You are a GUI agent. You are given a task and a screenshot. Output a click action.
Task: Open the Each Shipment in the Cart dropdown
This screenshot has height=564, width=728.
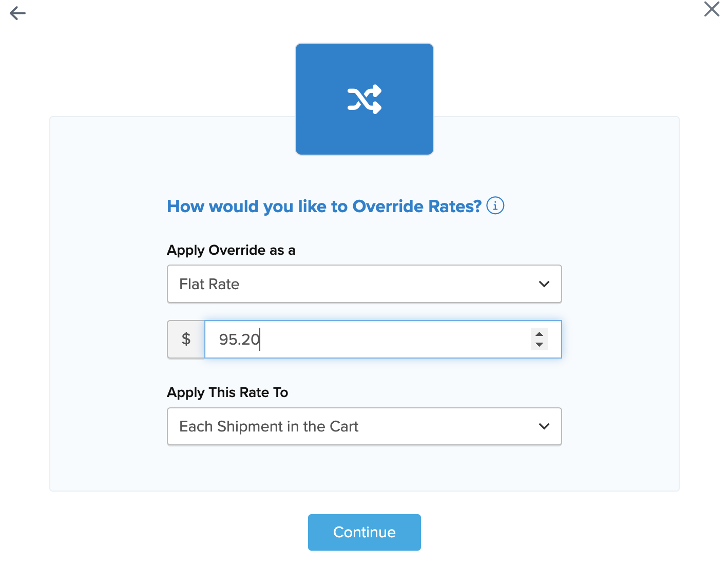coord(364,426)
